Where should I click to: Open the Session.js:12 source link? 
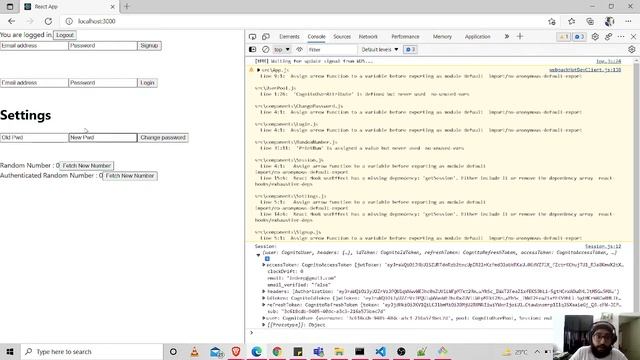click(x=603, y=247)
